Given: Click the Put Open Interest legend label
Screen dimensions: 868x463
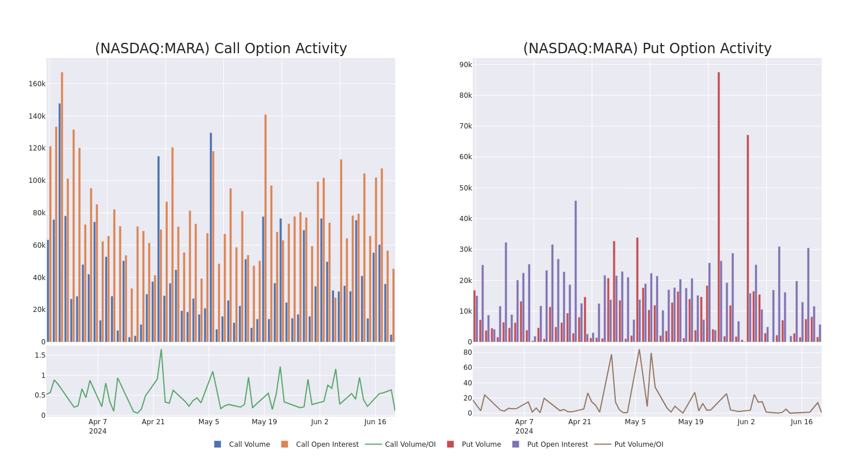Looking at the screenshot, I should [x=557, y=444].
